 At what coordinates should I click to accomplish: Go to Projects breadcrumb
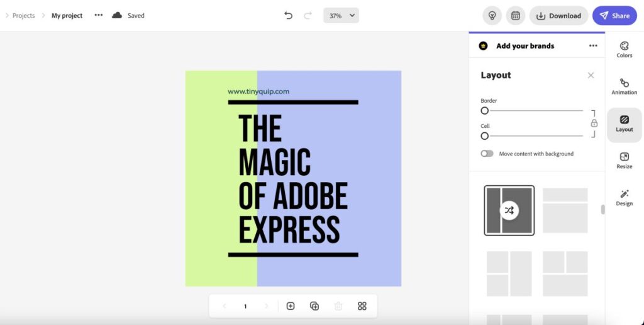click(23, 16)
